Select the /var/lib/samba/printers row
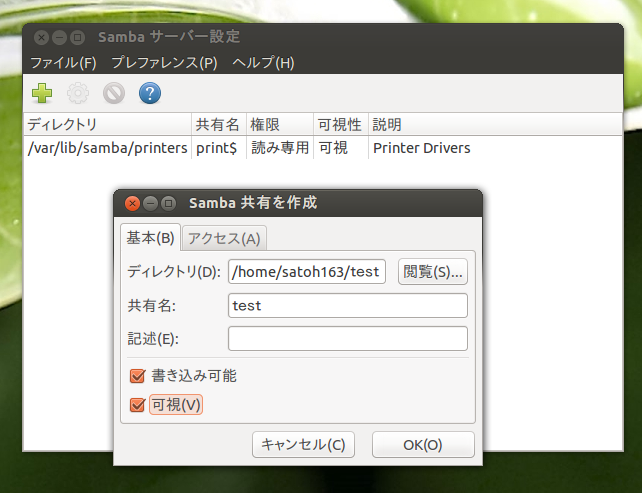The width and height of the screenshot is (642, 493). coord(323,148)
